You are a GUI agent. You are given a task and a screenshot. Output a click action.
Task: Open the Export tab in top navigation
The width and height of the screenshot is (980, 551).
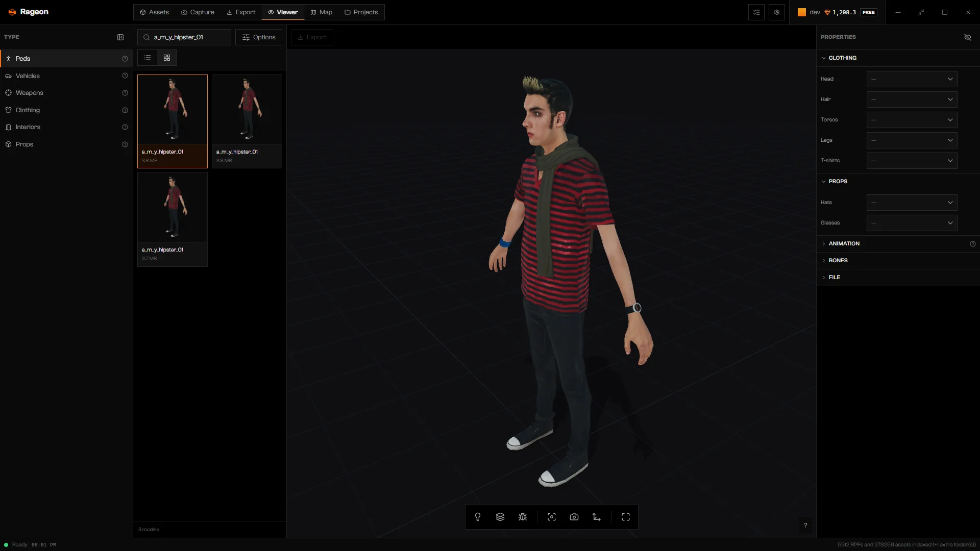click(x=241, y=12)
